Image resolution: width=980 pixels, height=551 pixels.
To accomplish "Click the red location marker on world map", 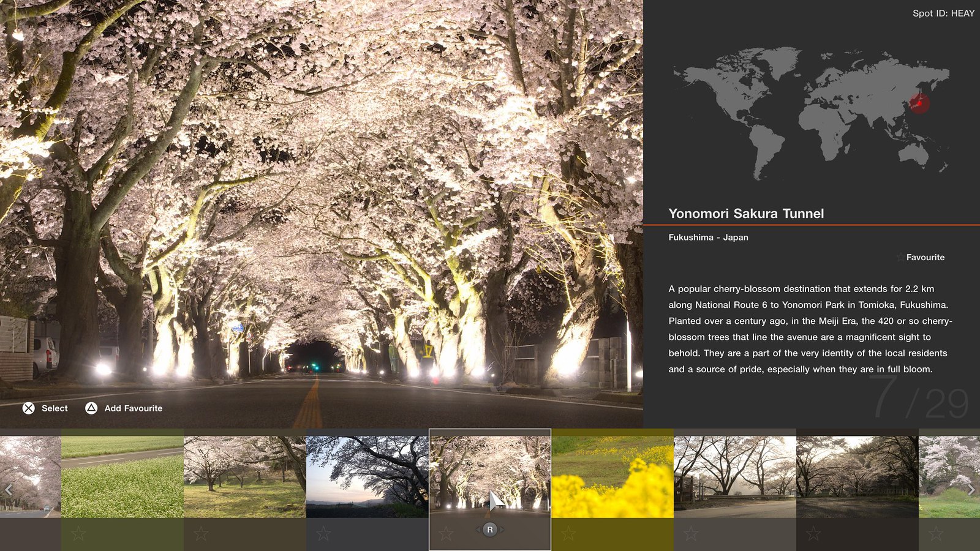I will click(919, 103).
